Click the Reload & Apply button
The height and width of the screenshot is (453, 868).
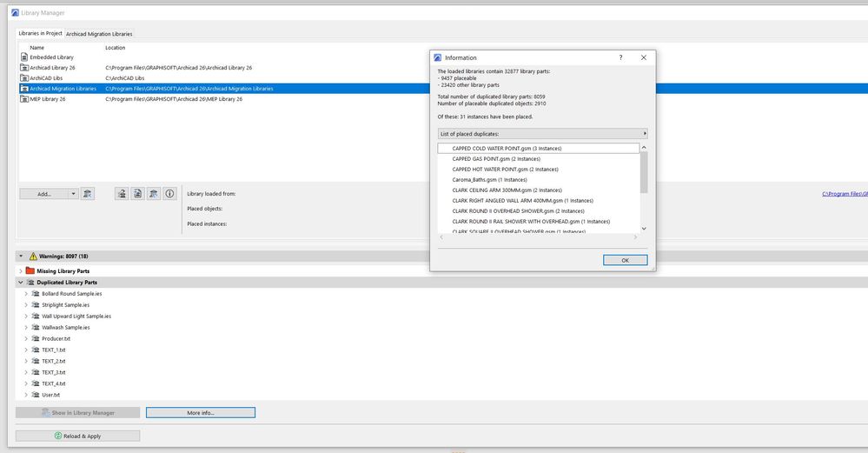tap(77, 436)
